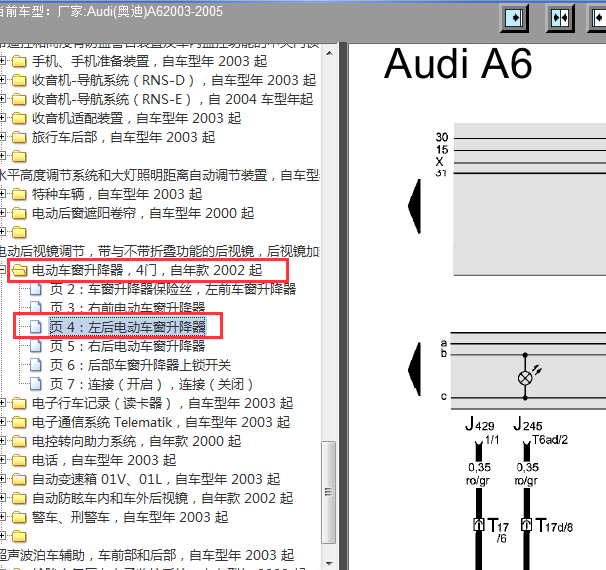Click tree scrollbar up arrow
The height and width of the screenshot is (570, 606).
pos(329,53)
